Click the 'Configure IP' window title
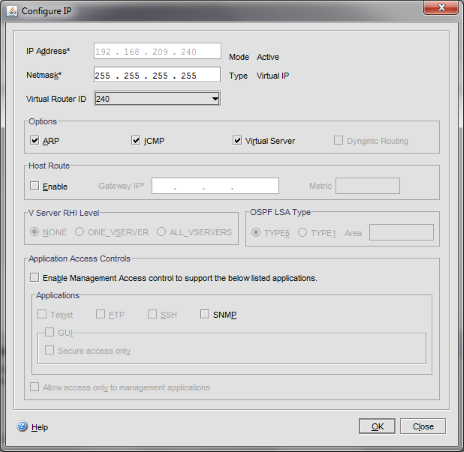Screen dimensions: 464x452 click(46, 11)
